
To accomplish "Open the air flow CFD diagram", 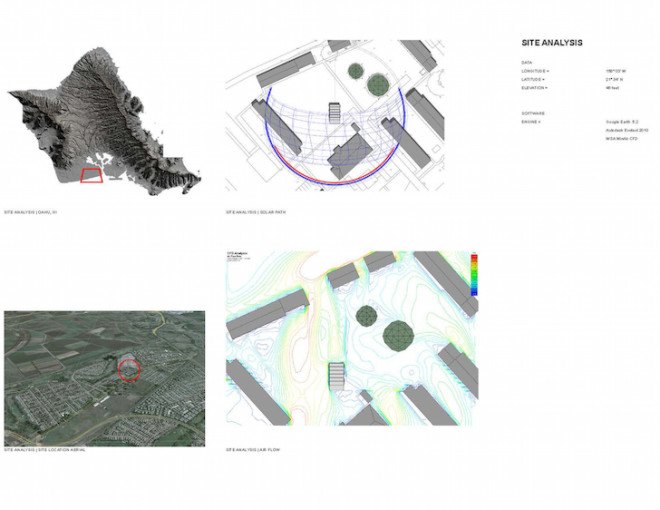I will [x=352, y=338].
